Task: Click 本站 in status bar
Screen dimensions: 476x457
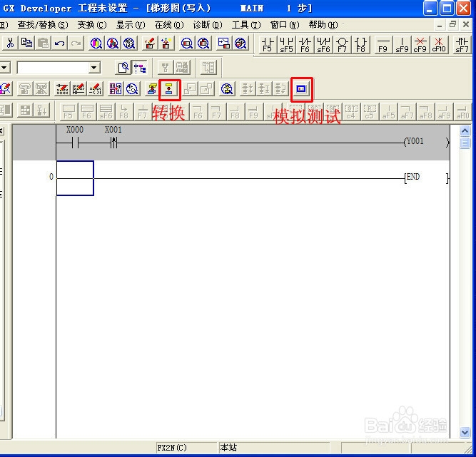Action: point(228,448)
